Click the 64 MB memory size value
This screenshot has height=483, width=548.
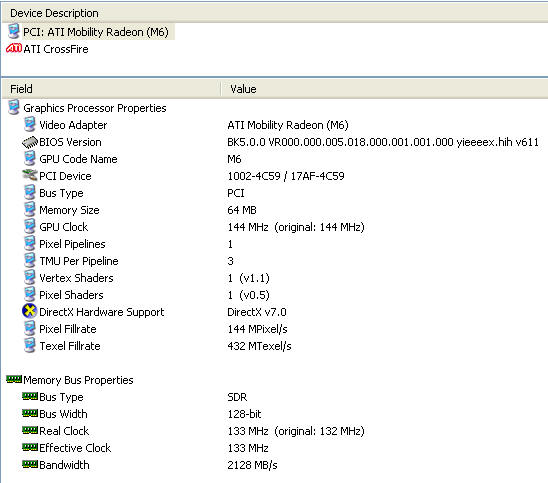point(242,210)
